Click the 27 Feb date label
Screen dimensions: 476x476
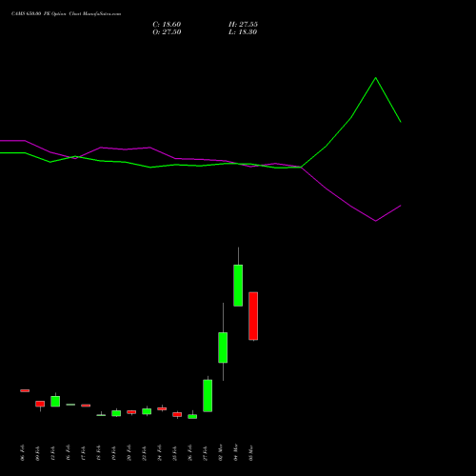(x=206, y=453)
